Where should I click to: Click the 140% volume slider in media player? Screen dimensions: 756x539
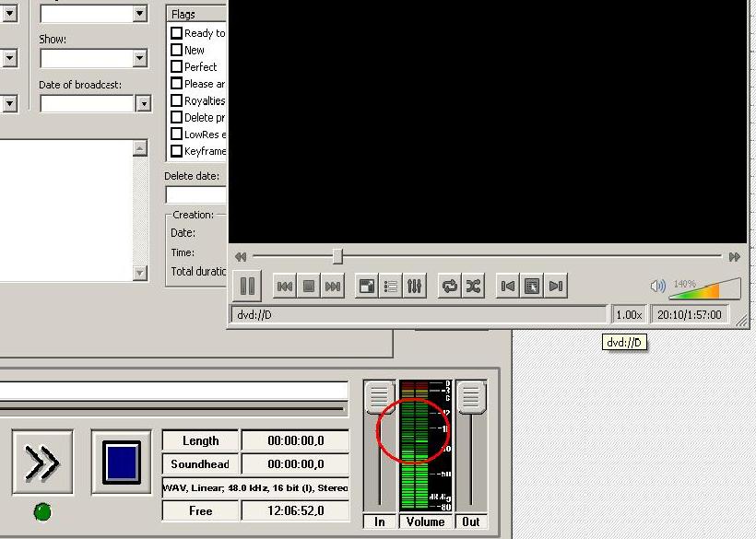coord(705,288)
